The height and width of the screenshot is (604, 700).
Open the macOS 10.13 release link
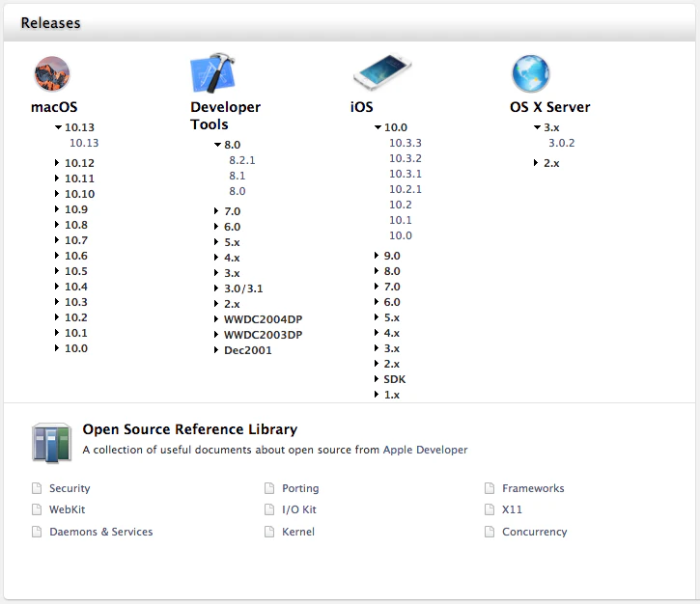coord(84,143)
